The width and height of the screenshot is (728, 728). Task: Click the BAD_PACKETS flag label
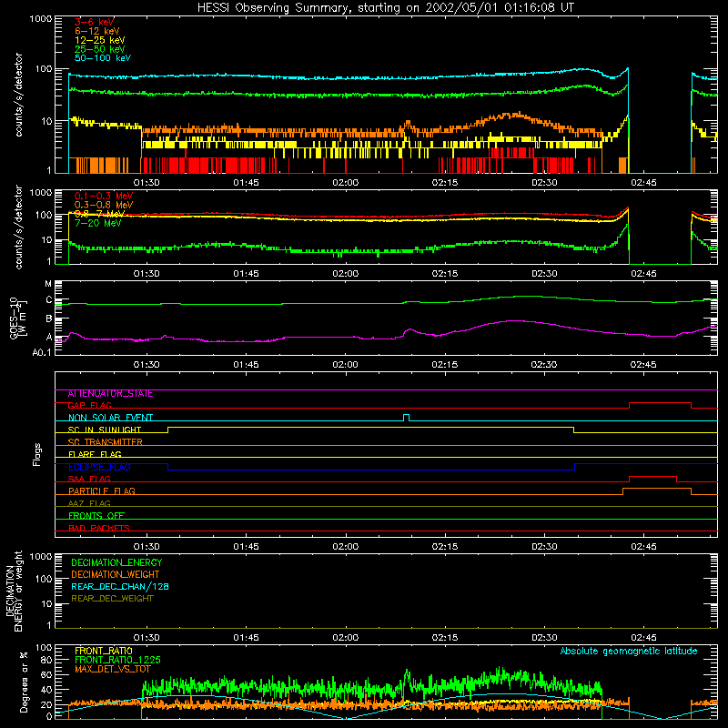pos(99,529)
